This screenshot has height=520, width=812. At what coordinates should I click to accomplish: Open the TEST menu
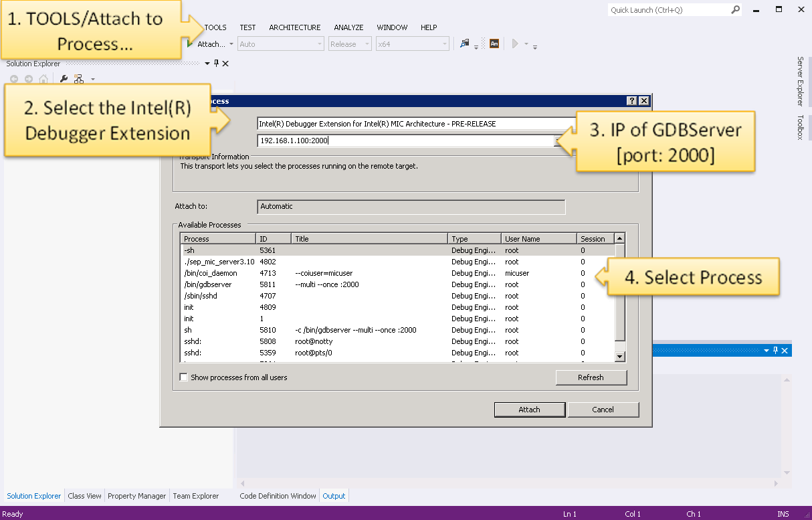click(247, 27)
